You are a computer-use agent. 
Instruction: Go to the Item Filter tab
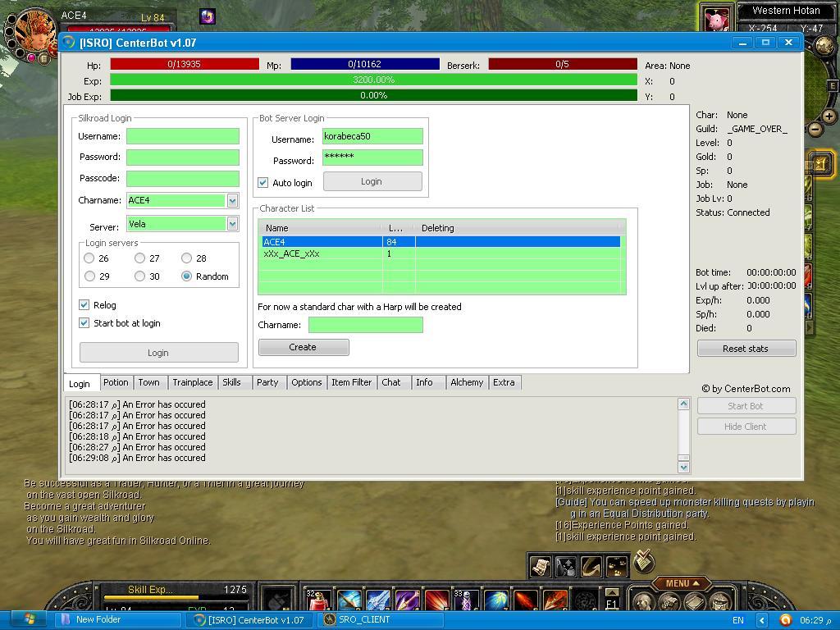tap(351, 382)
